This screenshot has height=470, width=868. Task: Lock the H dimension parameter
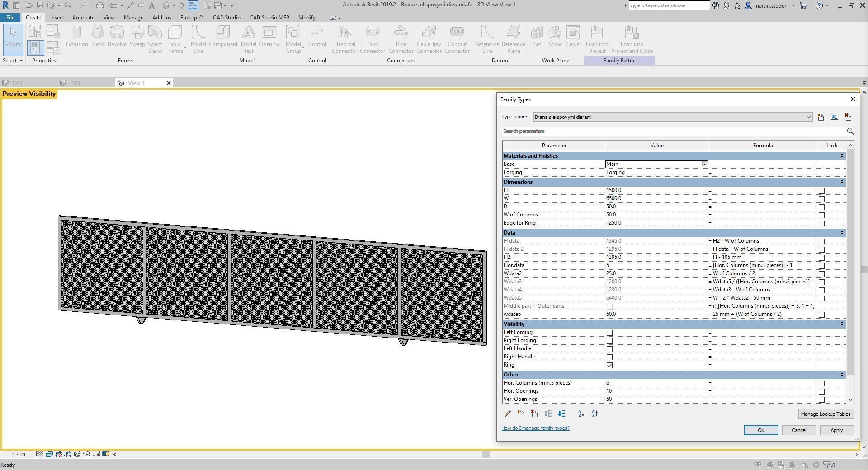pos(821,191)
